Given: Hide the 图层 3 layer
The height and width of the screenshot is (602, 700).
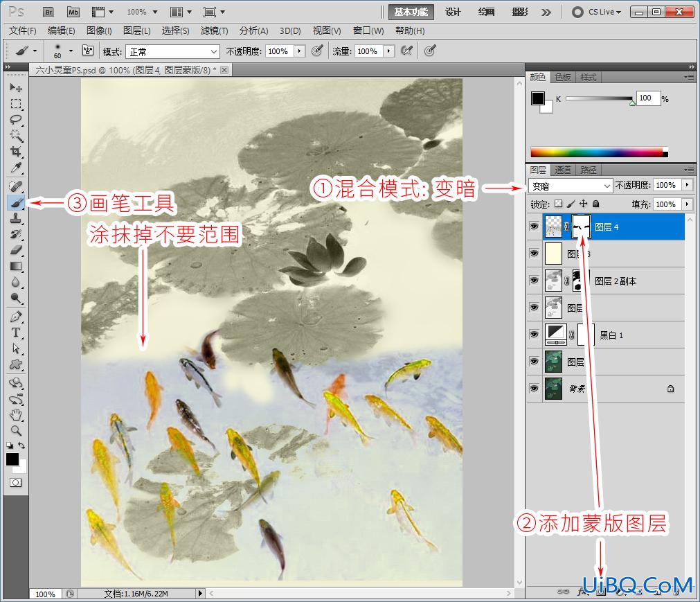Looking at the screenshot, I should tap(534, 254).
